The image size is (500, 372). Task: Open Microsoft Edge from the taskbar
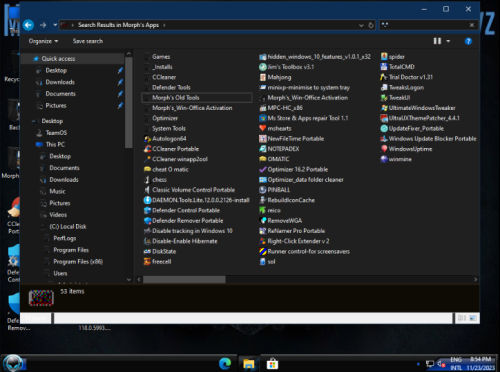click(225, 363)
